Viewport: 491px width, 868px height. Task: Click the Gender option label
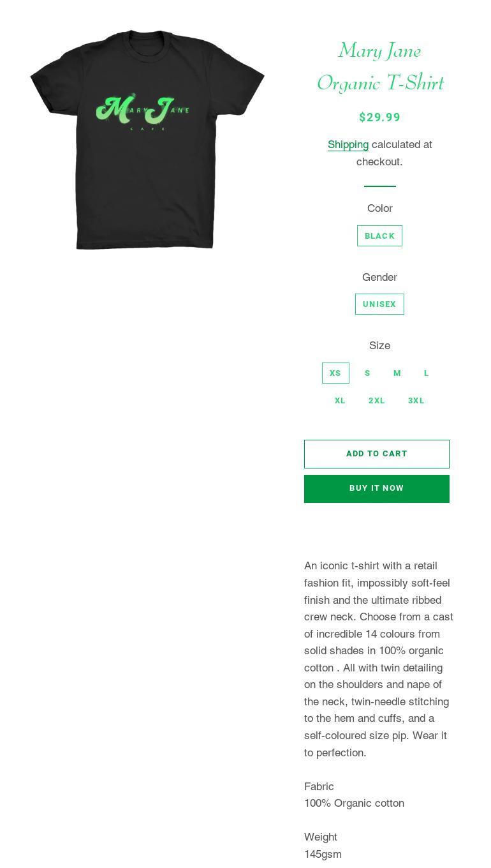click(x=380, y=277)
